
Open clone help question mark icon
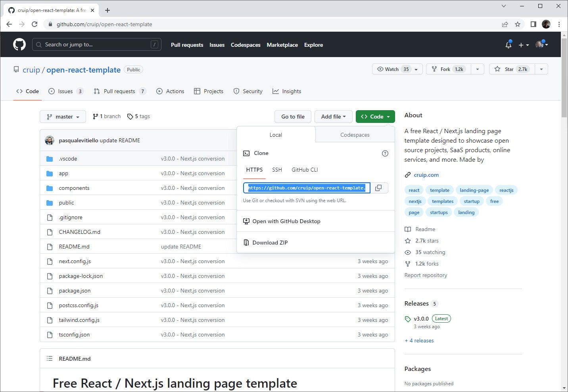385,153
